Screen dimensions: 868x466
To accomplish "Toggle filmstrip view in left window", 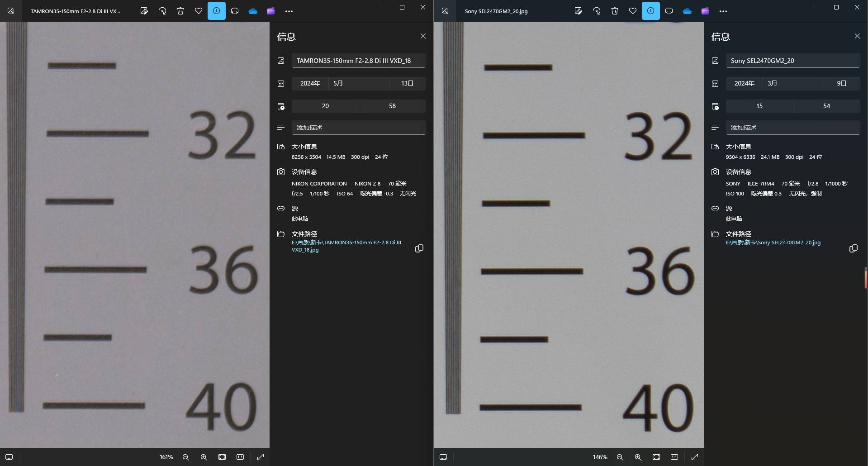I will (9, 457).
